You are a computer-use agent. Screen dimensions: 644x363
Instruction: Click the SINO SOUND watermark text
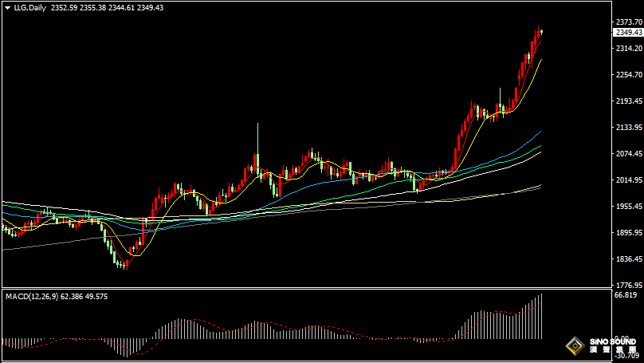pos(615,341)
